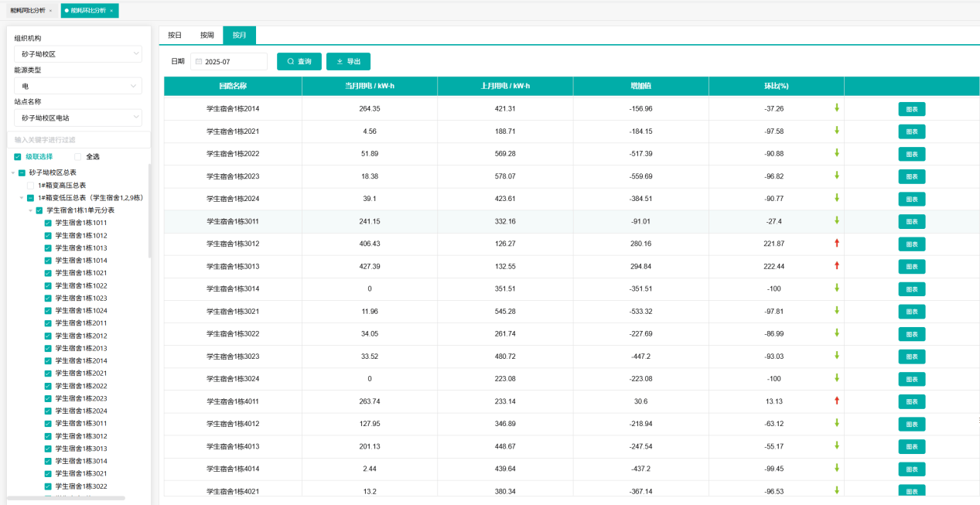Click the red up arrow for 学生宿舍1栋4011
The width and height of the screenshot is (980, 505).
click(x=836, y=401)
